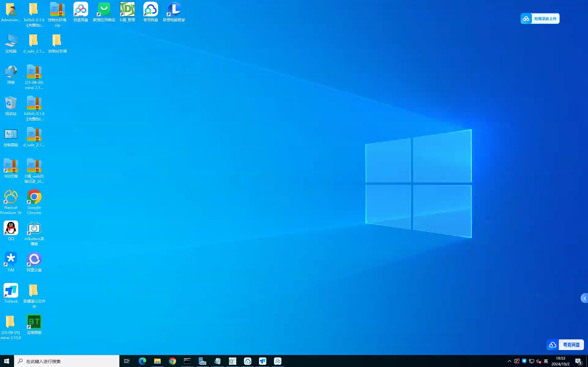Click the File Explorer taskbar icon
This screenshot has height=367, width=588.
[157, 361]
